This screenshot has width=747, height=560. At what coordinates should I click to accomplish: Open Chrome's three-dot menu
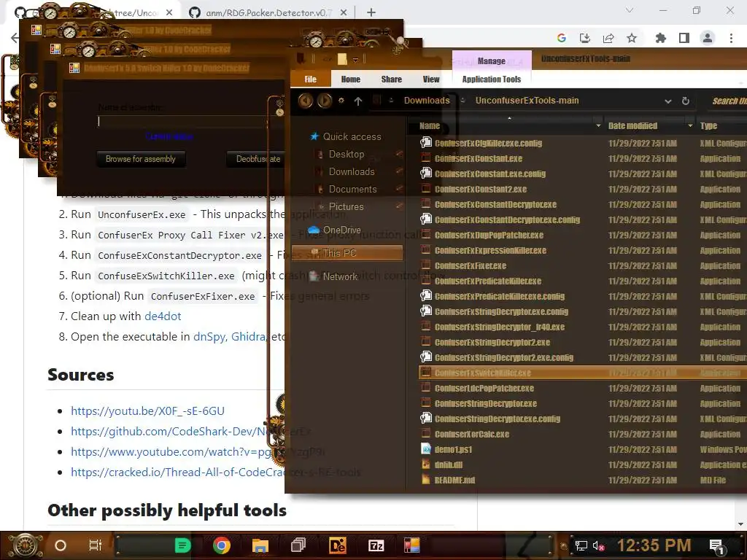731,38
